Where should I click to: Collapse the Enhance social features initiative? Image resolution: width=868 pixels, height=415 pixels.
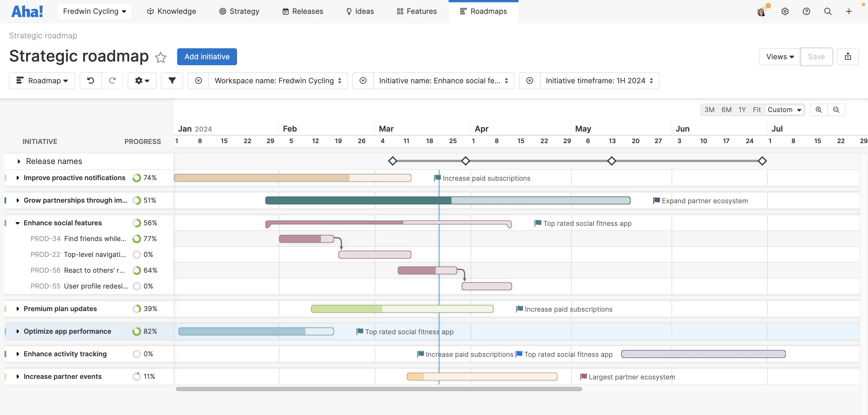tap(18, 223)
